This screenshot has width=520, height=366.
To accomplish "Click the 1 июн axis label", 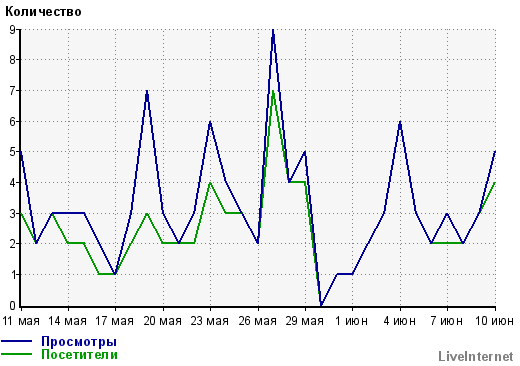I will [x=351, y=321].
